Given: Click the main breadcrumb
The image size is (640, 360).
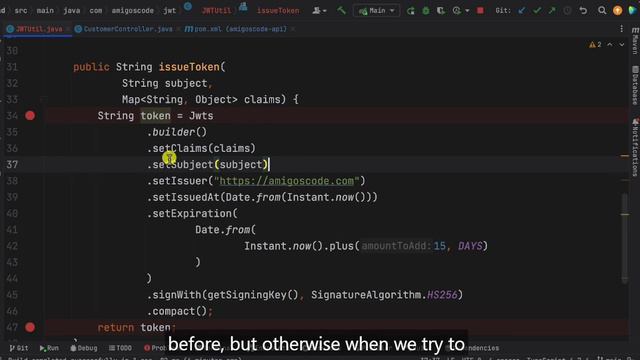Looking at the screenshot, I should pyautogui.click(x=45, y=11).
